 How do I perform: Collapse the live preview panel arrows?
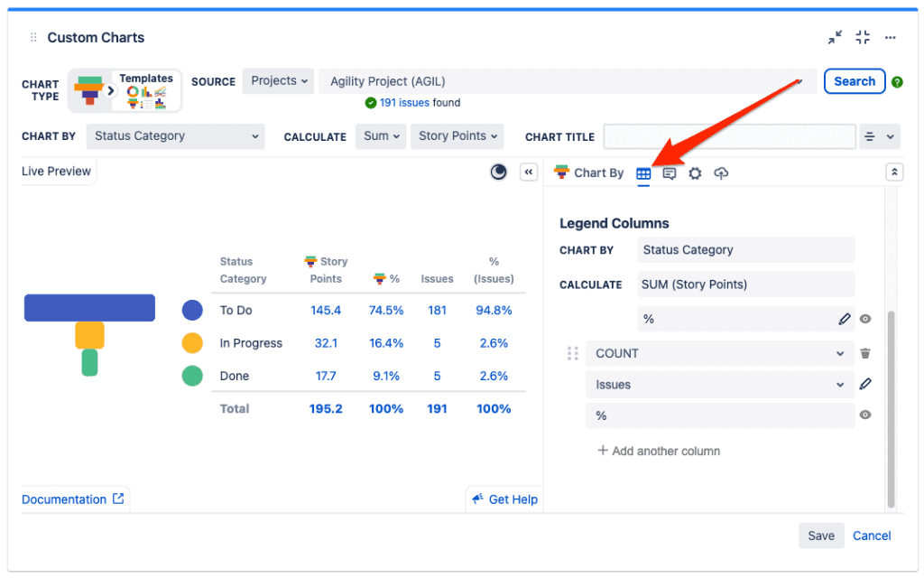tap(529, 172)
